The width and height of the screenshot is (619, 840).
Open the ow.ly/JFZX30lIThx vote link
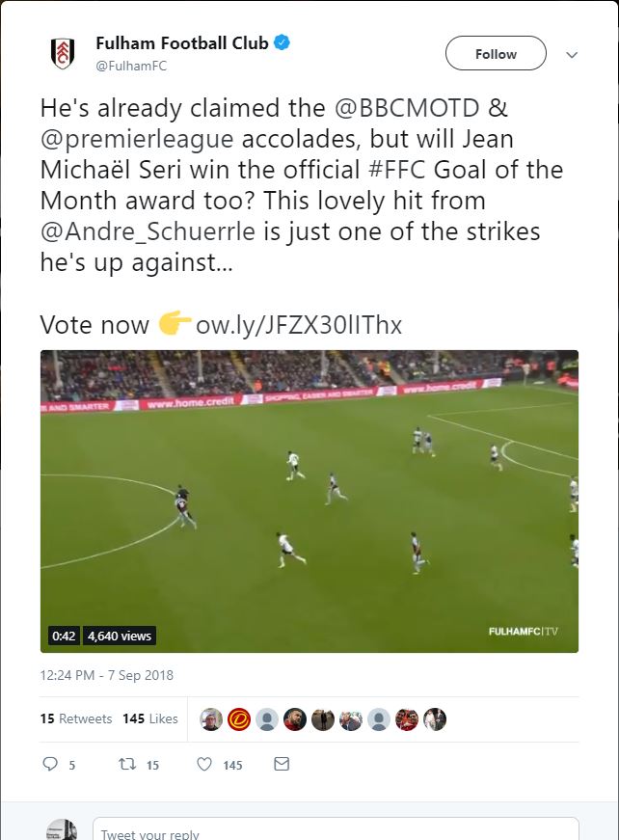(299, 325)
